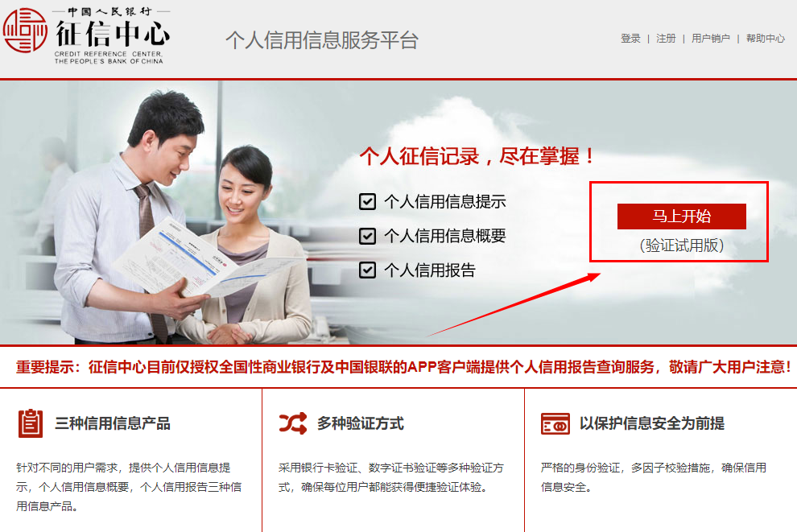Open the 注册 link in header
This screenshot has height=532, width=797.
(x=666, y=39)
